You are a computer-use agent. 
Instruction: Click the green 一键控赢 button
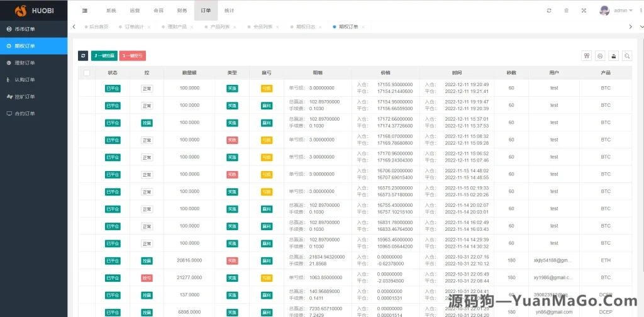coord(104,56)
